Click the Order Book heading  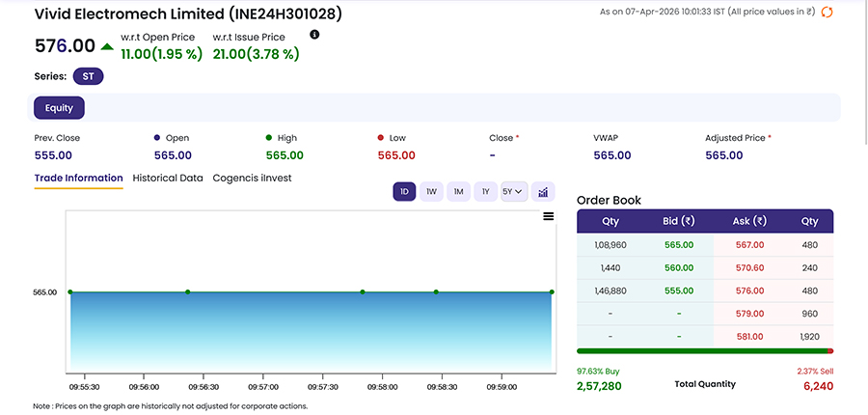(x=609, y=200)
